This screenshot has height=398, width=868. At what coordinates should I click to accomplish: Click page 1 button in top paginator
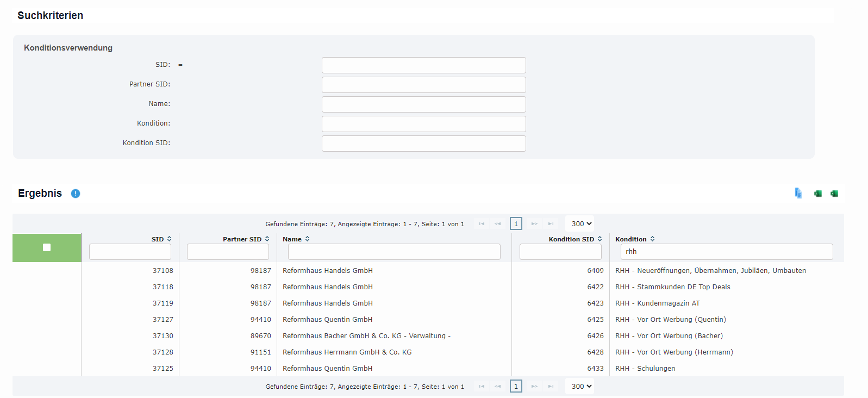click(x=516, y=224)
